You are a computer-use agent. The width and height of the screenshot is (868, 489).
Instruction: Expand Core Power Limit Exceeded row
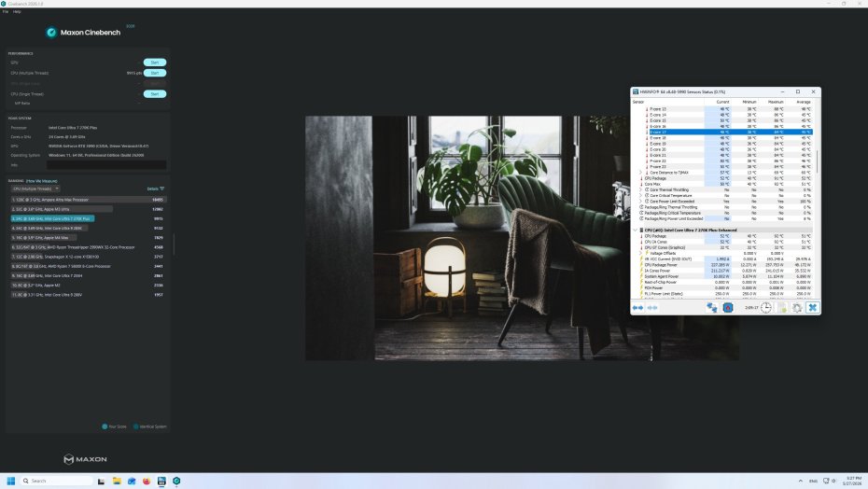tap(640, 202)
